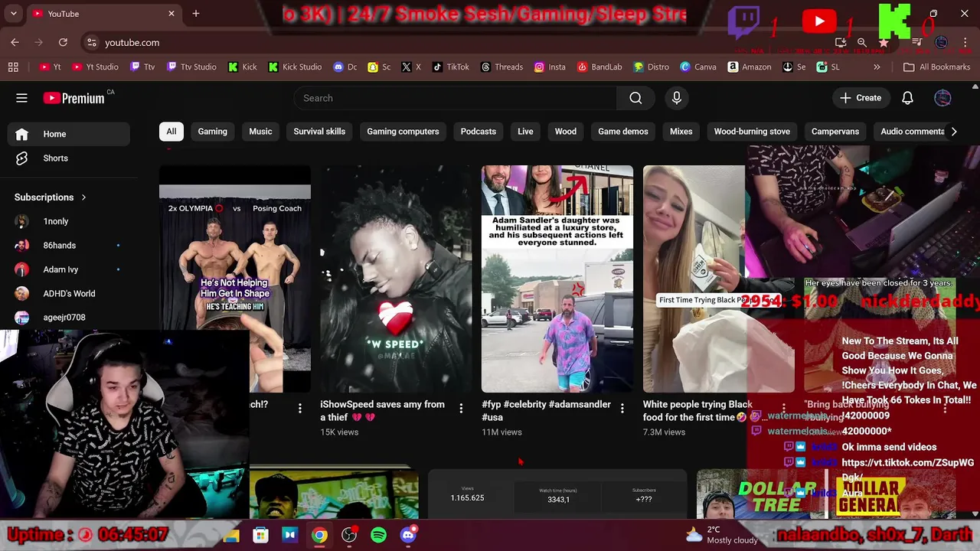The height and width of the screenshot is (551, 980).
Task: Open Microsoft Store from the taskbar
Action: point(261,535)
